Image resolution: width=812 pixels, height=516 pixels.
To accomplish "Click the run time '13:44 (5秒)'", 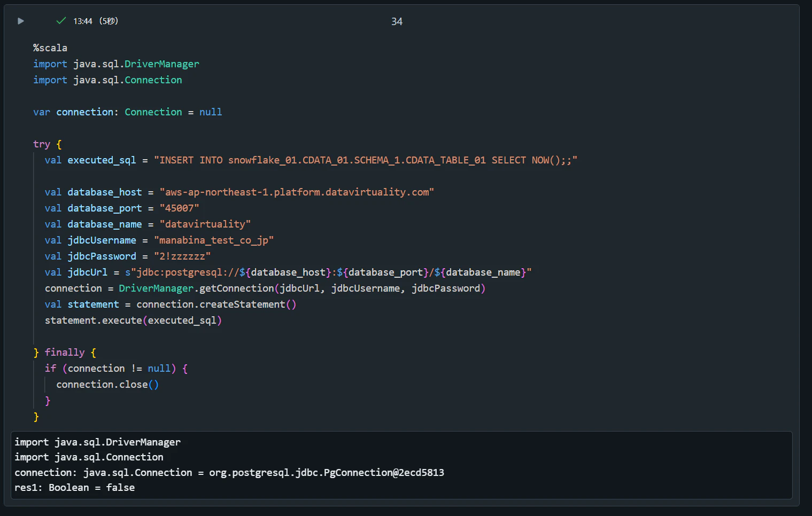I will click(96, 21).
